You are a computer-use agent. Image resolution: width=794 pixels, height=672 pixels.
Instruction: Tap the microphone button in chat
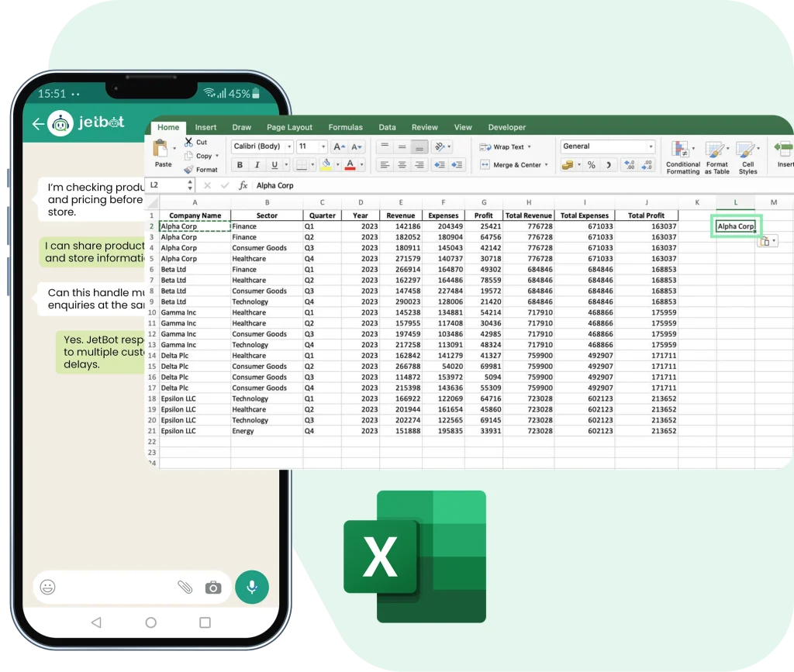tap(251, 587)
